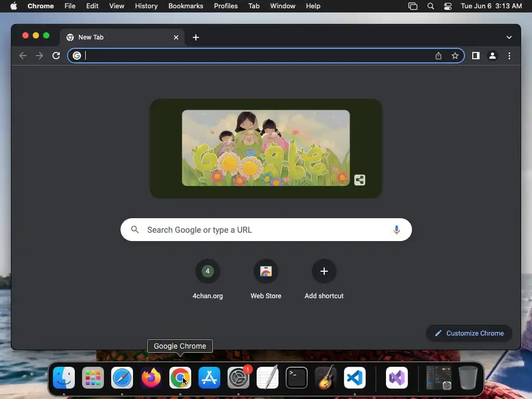Open System Settings from the Dock
532x399 pixels.
(238, 378)
